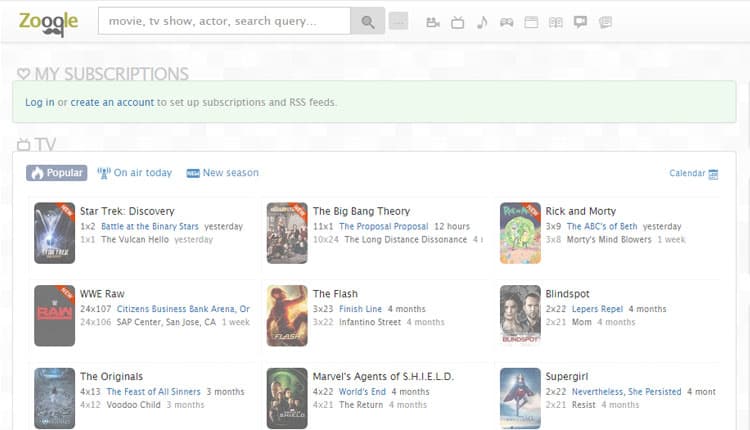The image size is (750, 430).
Task: Open episode Nevertheless, She Persisted
Action: tap(627, 392)
